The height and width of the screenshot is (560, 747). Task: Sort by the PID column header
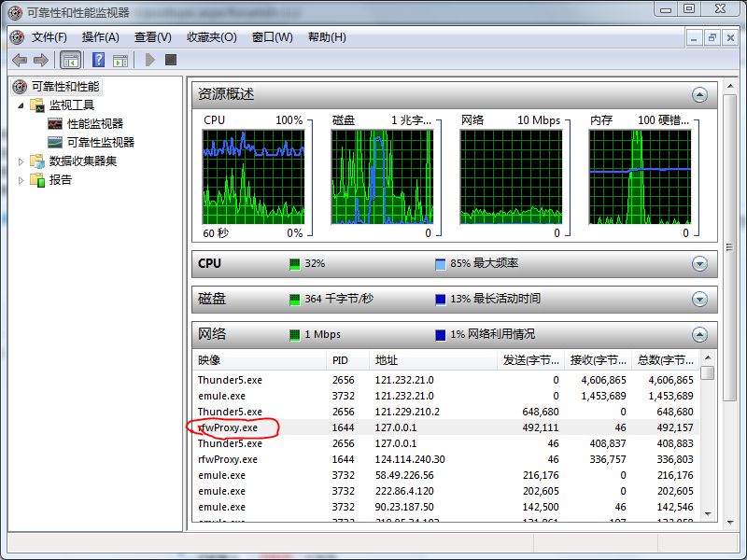(347, 360)
